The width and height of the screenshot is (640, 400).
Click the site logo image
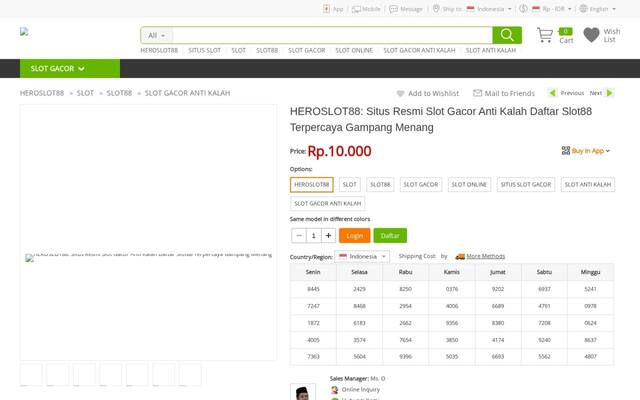[x=24, y=32]
